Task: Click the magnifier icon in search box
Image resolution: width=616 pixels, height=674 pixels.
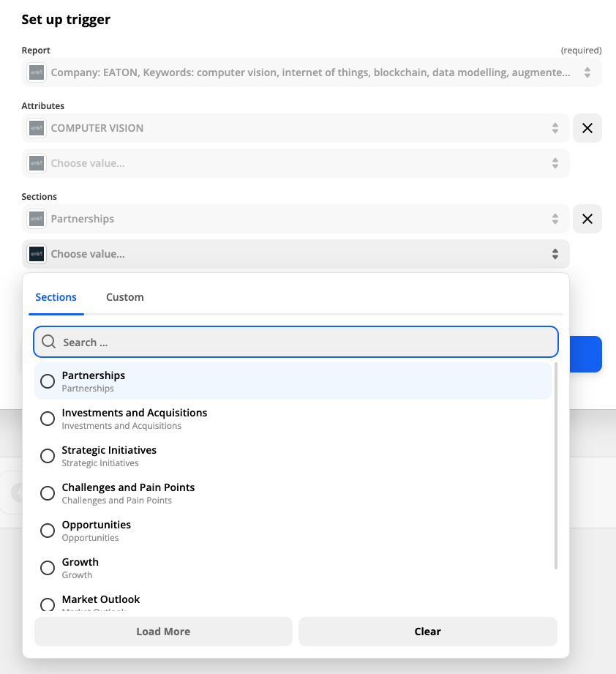Action: 49,342
